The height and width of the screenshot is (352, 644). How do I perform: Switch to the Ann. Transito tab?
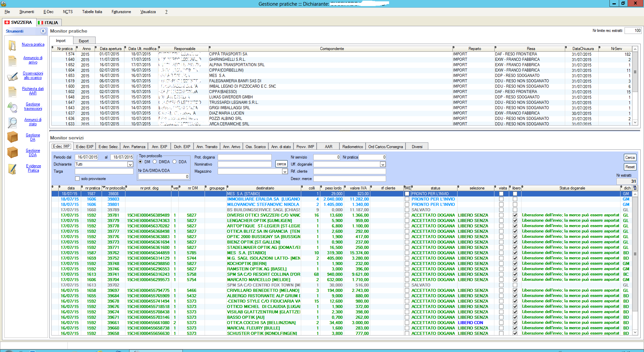coord(207,147)
